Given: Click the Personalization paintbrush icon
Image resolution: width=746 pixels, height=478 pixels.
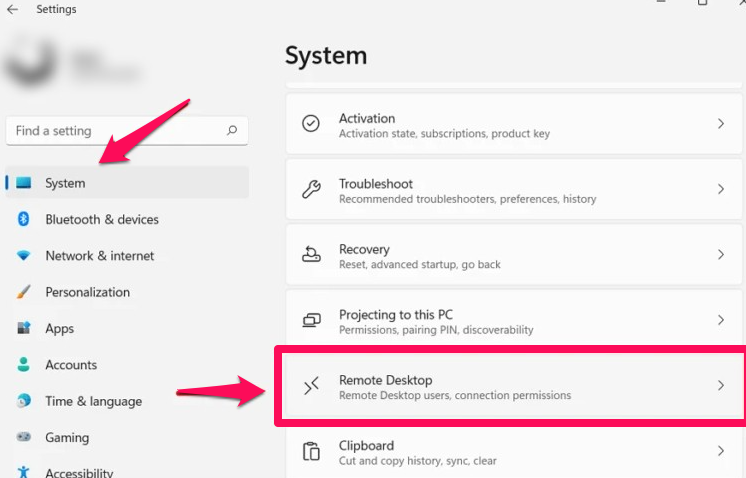Looking at the screenshot, I should (23, 292).
